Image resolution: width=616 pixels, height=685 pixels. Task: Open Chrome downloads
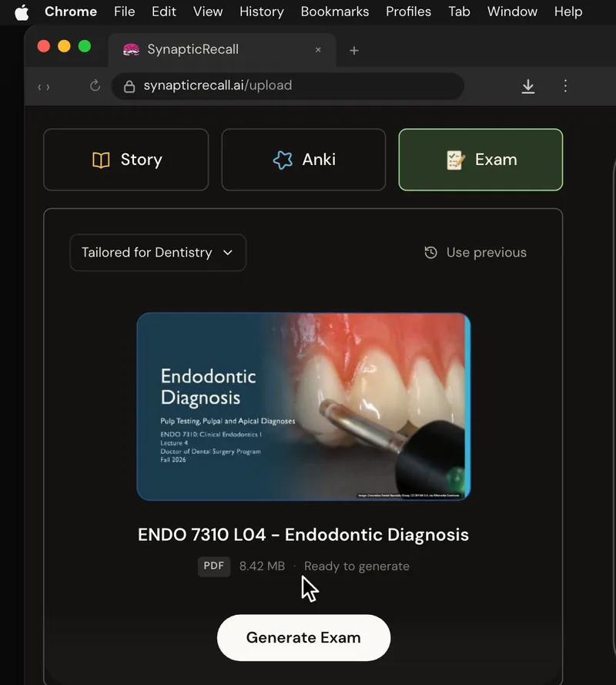(527, 86)
